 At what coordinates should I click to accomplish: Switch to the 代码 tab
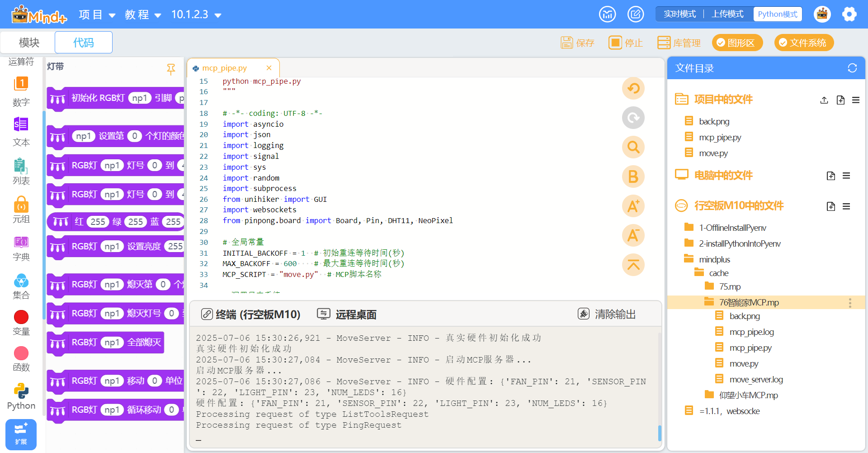pos(84,43)
